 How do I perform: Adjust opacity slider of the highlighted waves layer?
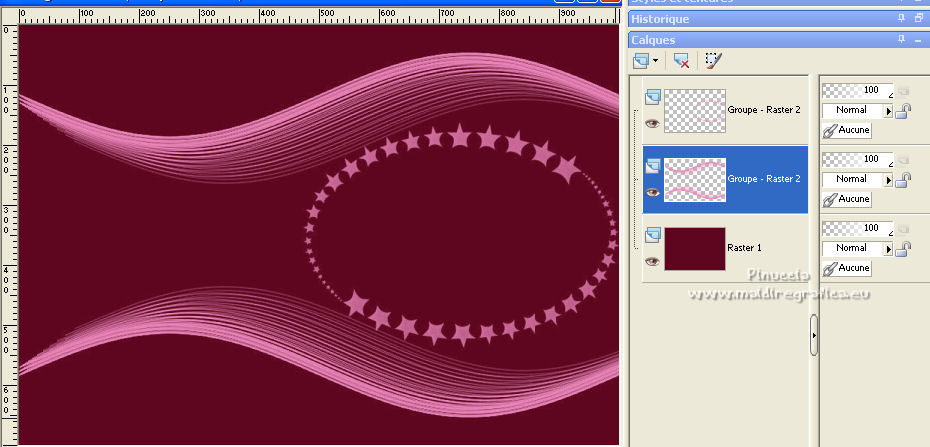pos(858,159)
